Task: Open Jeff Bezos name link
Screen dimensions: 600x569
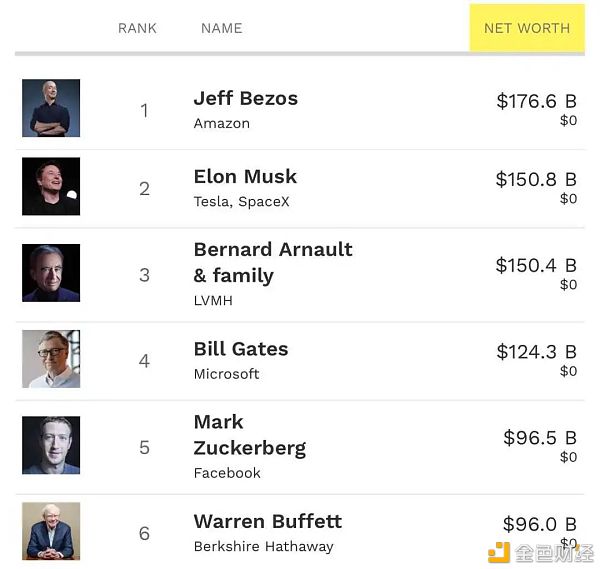Action: (245, 98)
